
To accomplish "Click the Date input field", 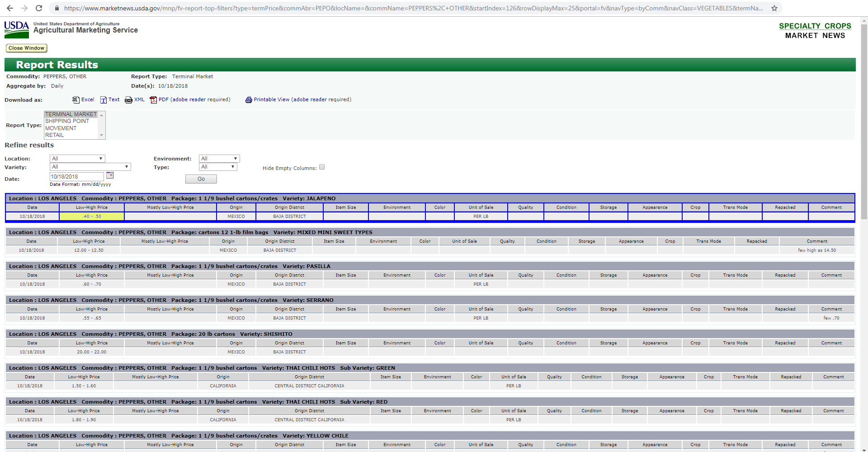I will [x=77, y=177].
